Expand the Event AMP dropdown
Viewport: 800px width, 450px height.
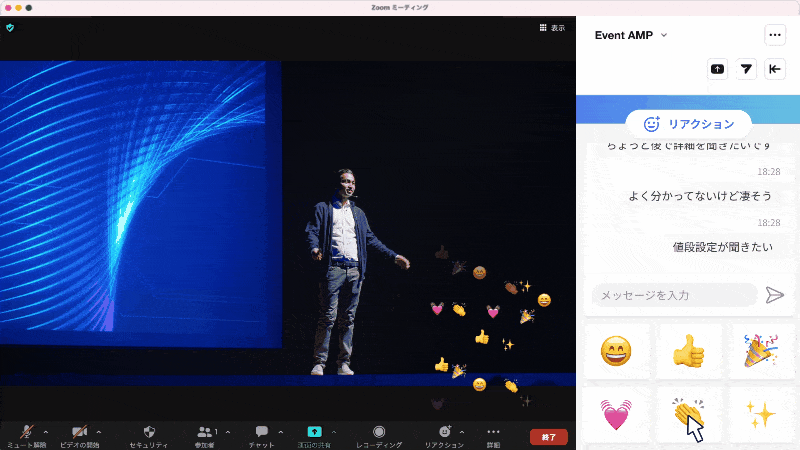pos(663,36)
